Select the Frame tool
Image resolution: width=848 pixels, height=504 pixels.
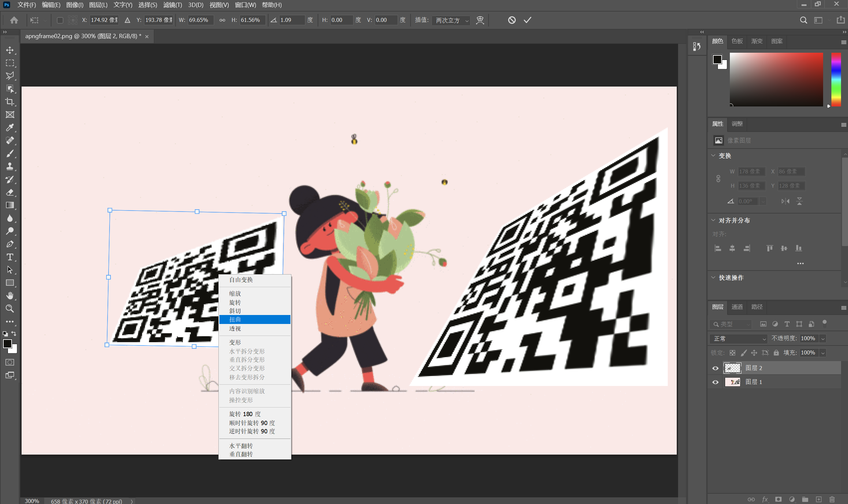click(10, 114)
